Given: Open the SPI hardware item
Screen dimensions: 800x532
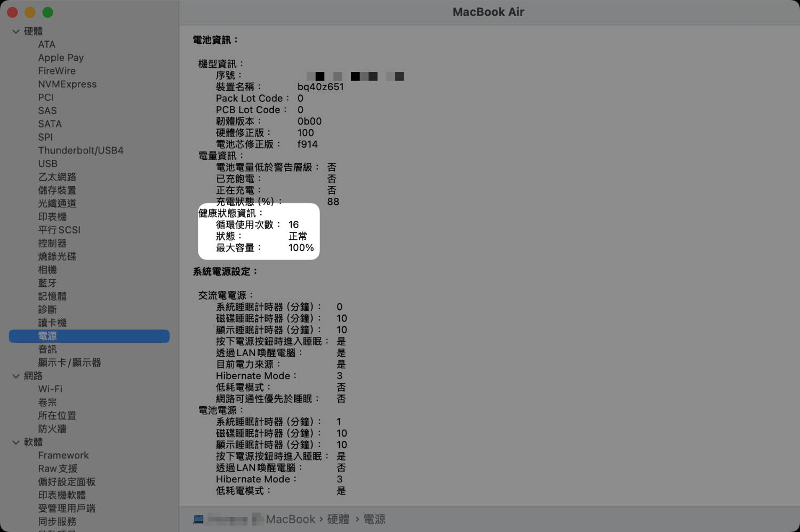Looking at the screenshot, I should 45,137.
